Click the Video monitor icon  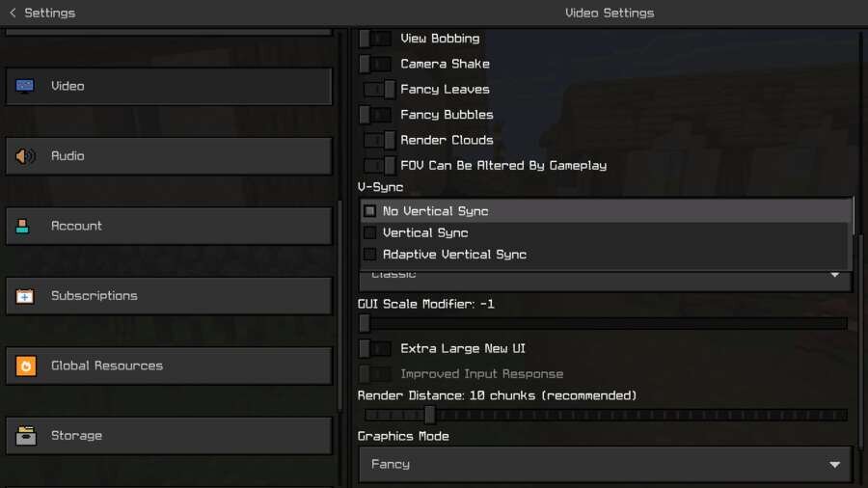(x=25, y=87)
